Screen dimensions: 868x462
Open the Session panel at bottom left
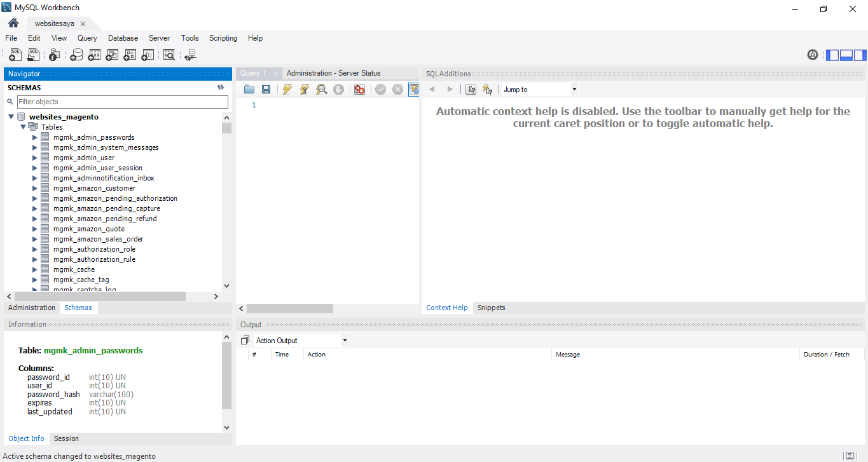(x=66, y=438)
